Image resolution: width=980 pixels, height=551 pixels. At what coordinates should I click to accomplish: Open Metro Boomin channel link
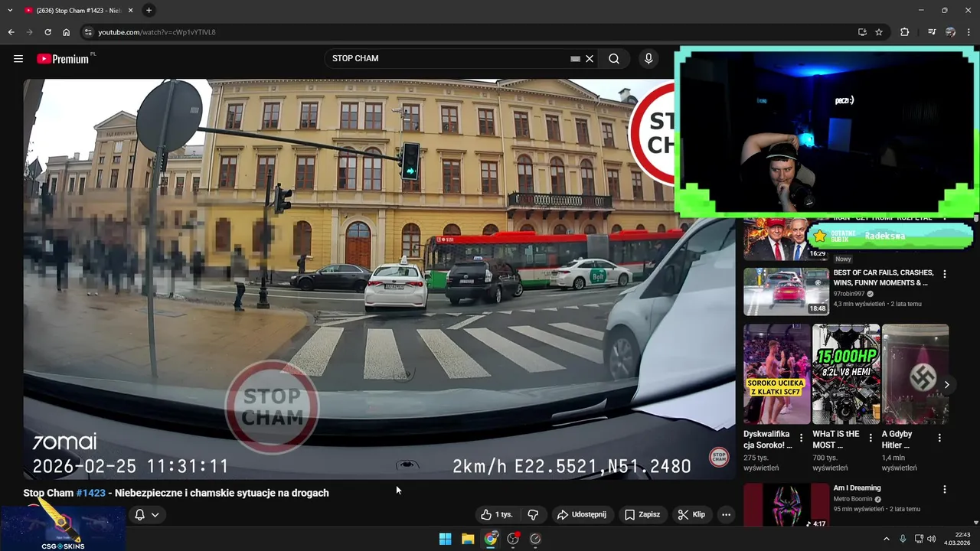(x=854, y=499)
